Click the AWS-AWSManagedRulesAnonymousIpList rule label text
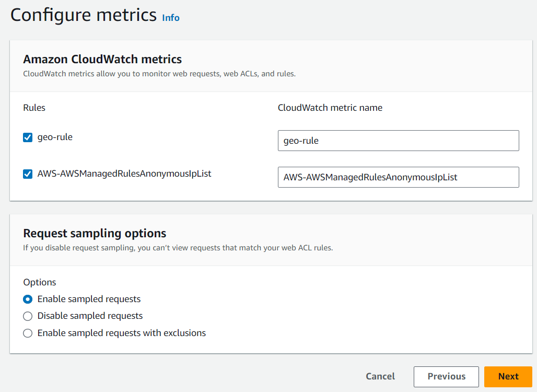 124,174
